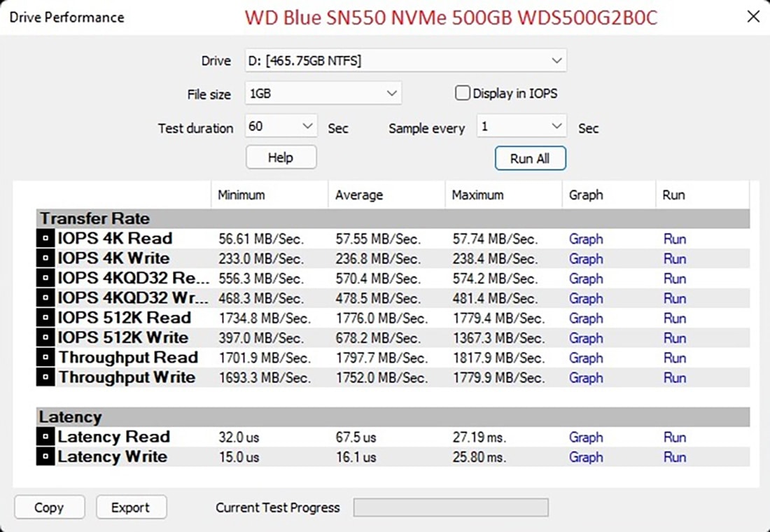Click the icon beside IOPS 512K Write
770x532 pixels.
pyautogui.click(x=45, y=338)
